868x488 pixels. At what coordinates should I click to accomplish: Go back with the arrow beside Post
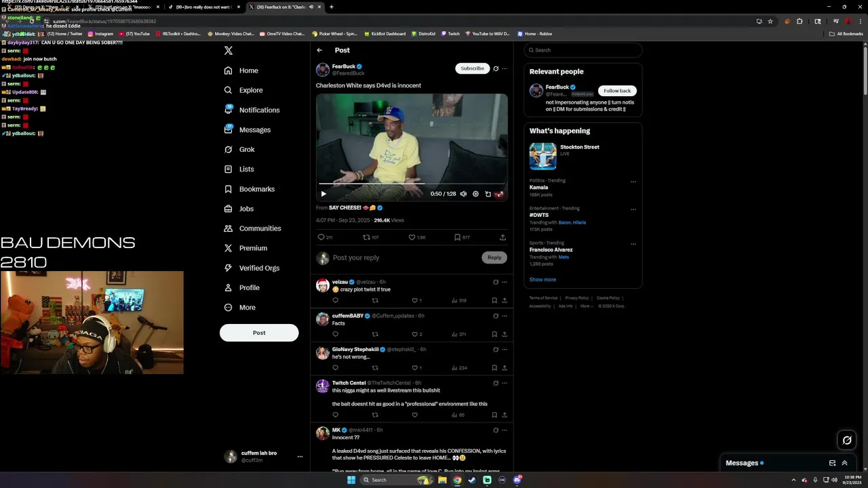(x=319, y=50)
